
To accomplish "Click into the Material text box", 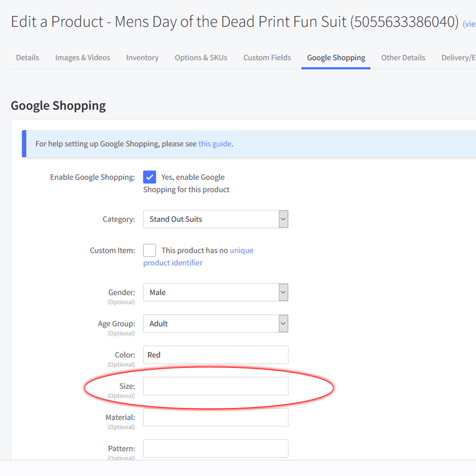I will tap(216, 417).
